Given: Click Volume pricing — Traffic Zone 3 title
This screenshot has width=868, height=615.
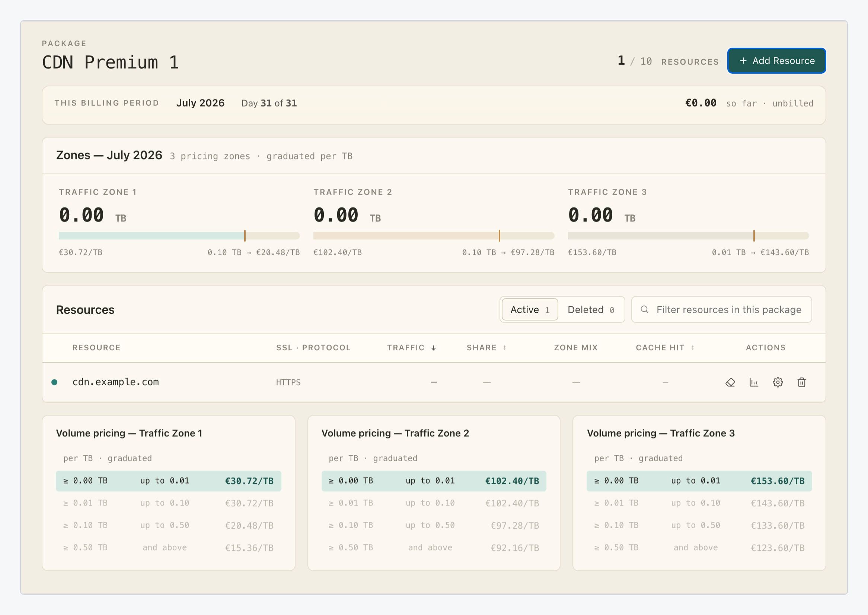Looking at the screenshot, I should pyautogui.click(x=661, y=433).
